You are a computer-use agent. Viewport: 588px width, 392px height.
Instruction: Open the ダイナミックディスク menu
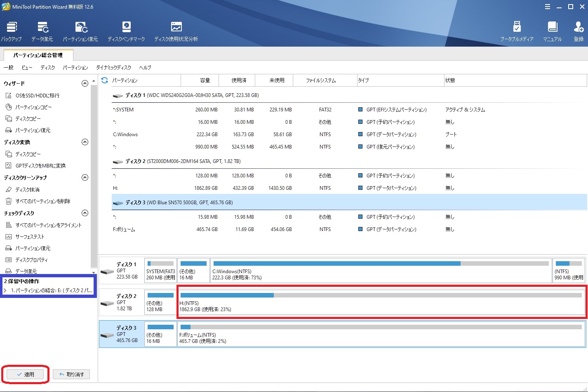[113, 68]
